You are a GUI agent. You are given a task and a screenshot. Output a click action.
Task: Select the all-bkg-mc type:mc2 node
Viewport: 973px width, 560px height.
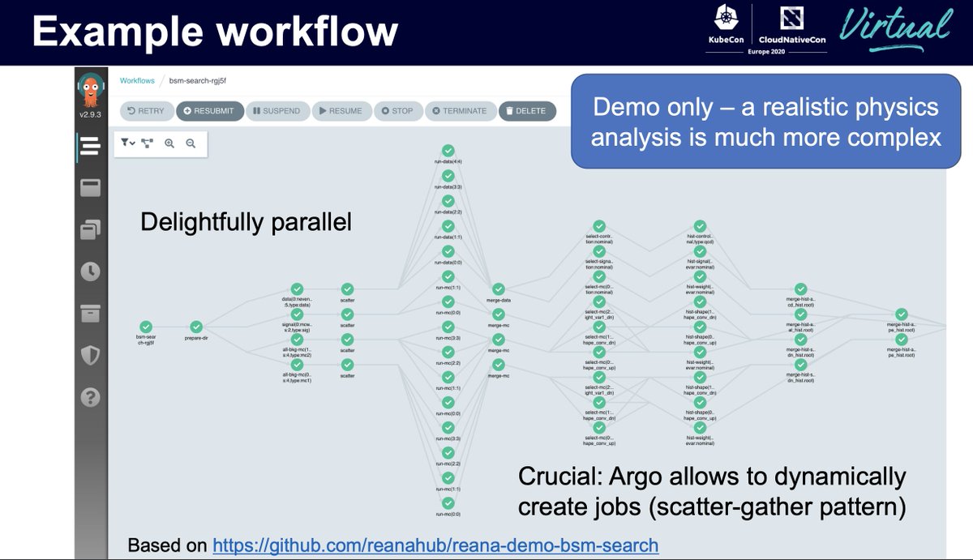(297, 340)
